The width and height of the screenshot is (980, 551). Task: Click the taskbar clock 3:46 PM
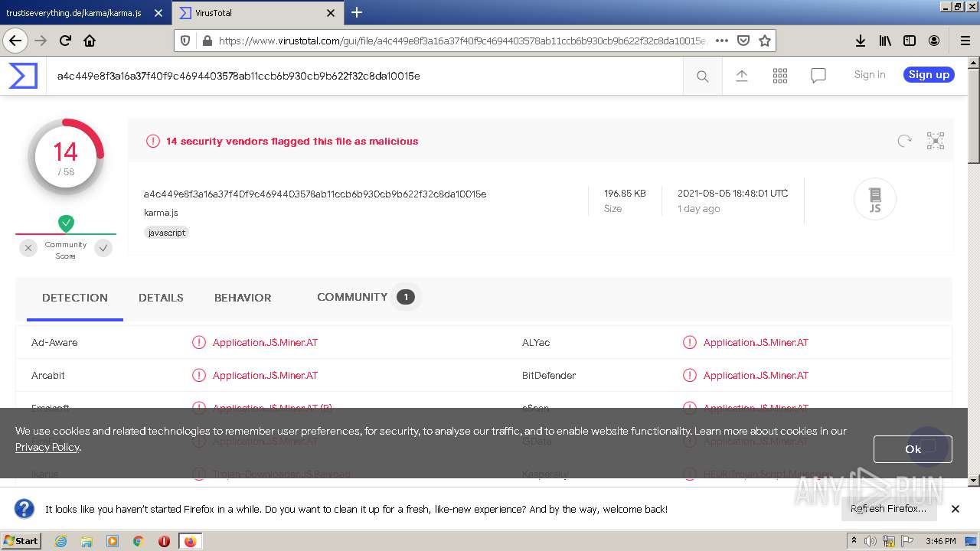(x=940, y=541)
